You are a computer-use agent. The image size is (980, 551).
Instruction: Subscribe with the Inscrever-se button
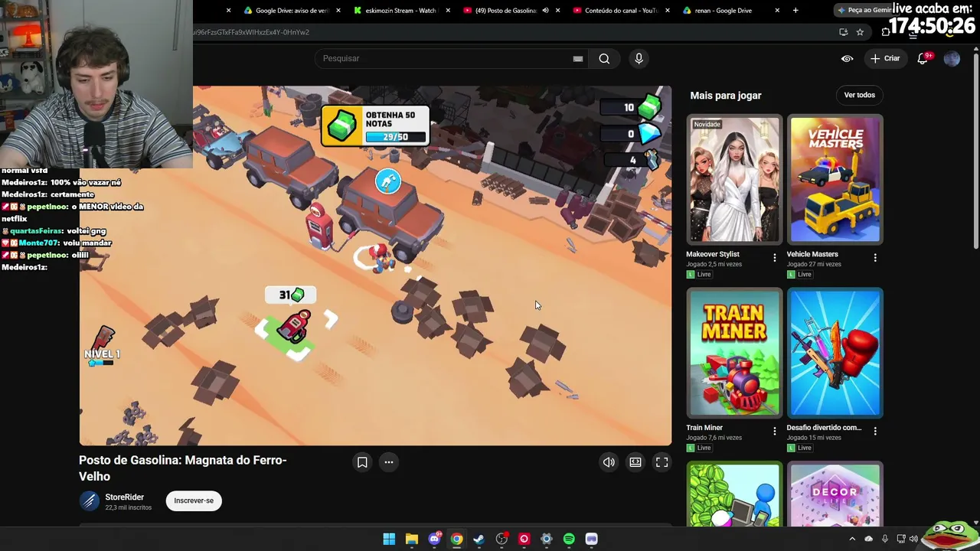click(194, 500)
